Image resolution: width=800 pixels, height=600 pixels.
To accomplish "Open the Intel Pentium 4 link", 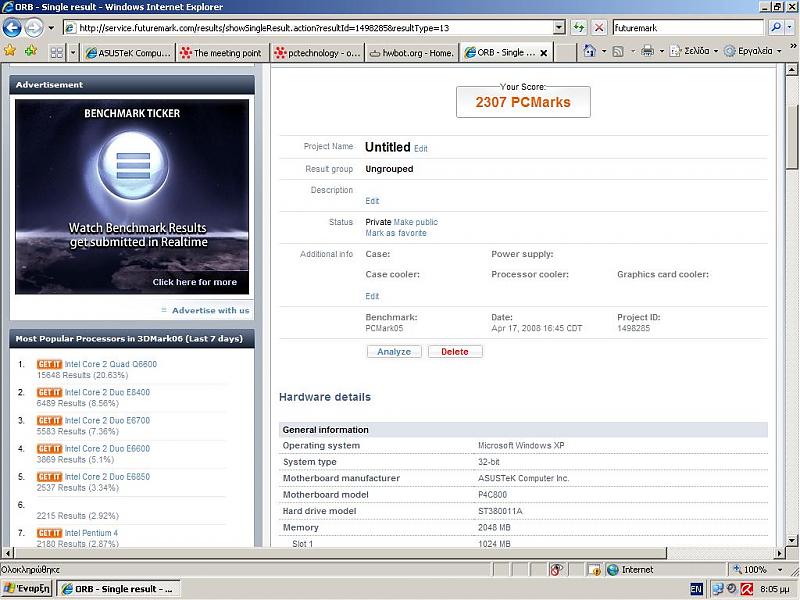I will 91,533.
